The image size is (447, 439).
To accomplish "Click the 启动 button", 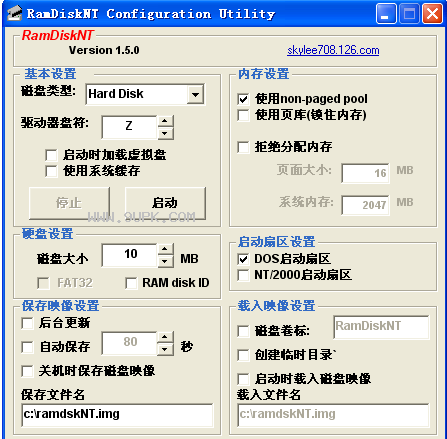I will coord(165,203).
